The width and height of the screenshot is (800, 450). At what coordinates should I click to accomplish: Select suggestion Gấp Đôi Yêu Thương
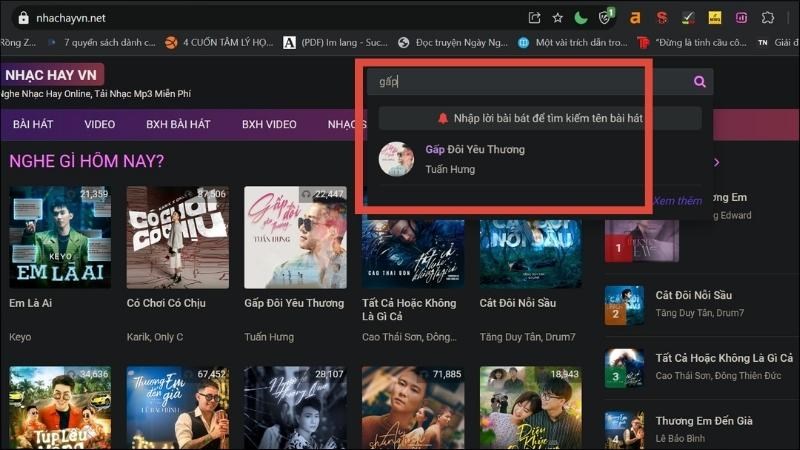(474, 150)
